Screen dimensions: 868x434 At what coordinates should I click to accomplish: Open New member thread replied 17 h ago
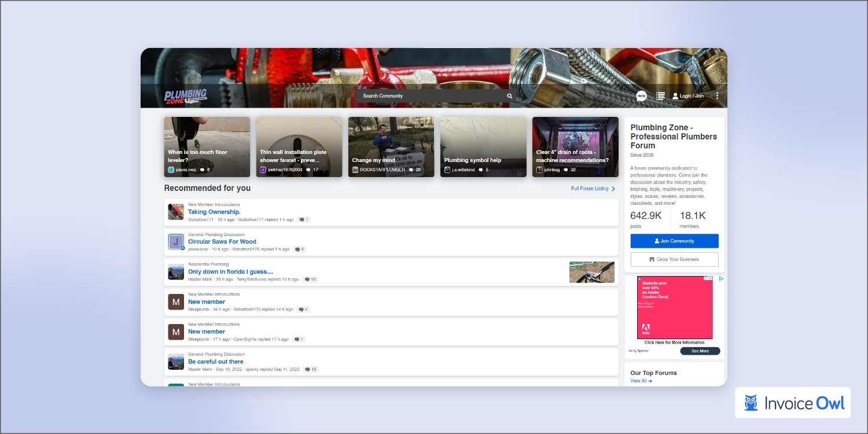click(x=207, y=332)
